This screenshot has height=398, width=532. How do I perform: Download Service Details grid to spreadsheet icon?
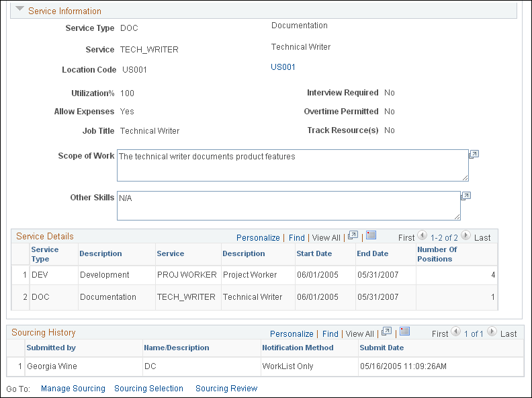click(x=371, y=235)
